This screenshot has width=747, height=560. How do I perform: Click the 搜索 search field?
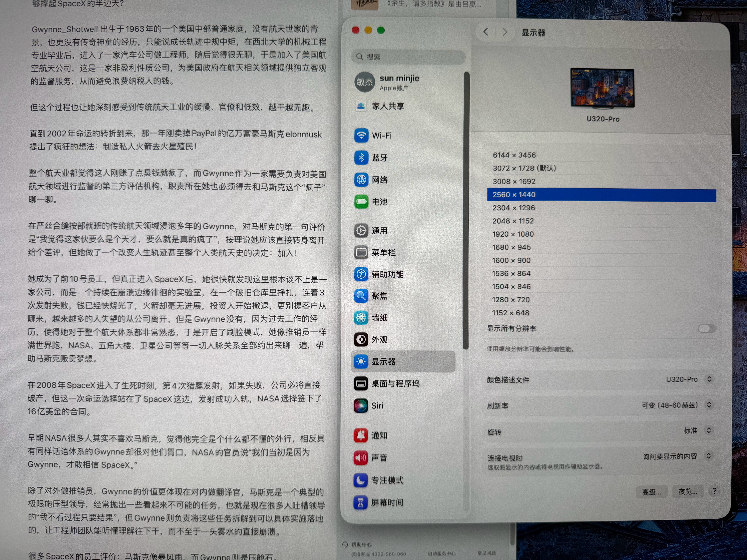tap(408, 57)
